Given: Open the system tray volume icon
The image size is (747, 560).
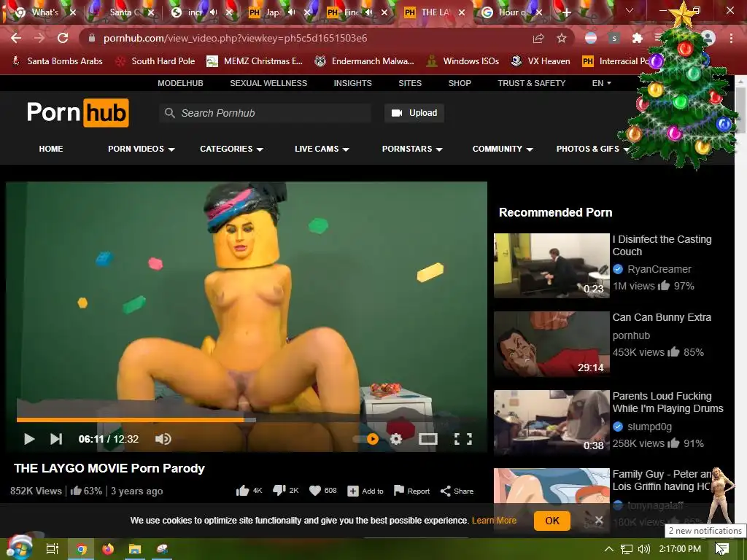Looking at the screenshot, I should [643, 549].
